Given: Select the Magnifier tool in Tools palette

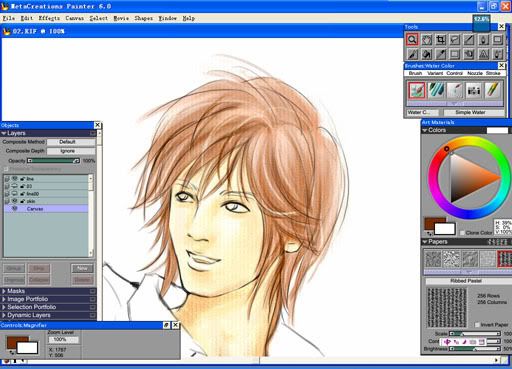Looking at the screenshot, I should click(412, 40).
